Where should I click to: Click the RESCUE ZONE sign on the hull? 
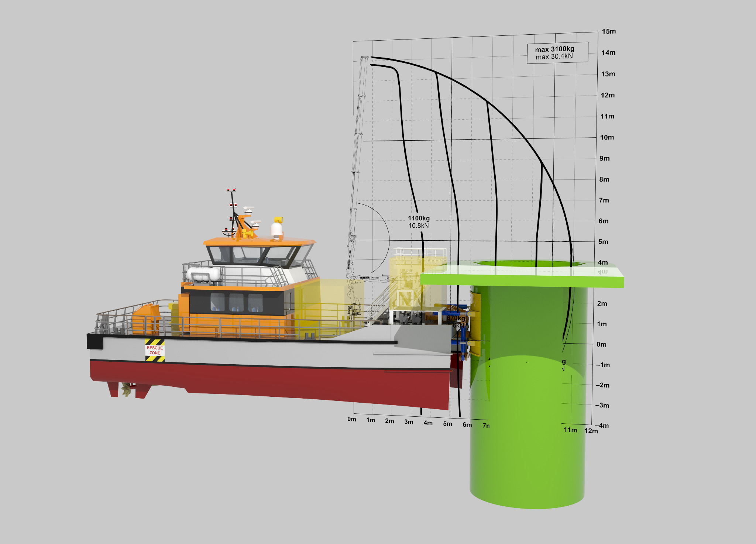155,350
